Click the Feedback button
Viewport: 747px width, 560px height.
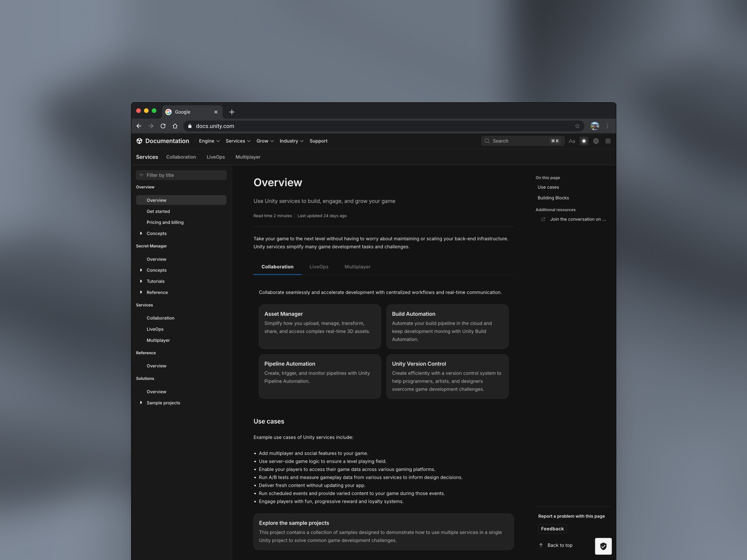point(552,529)
